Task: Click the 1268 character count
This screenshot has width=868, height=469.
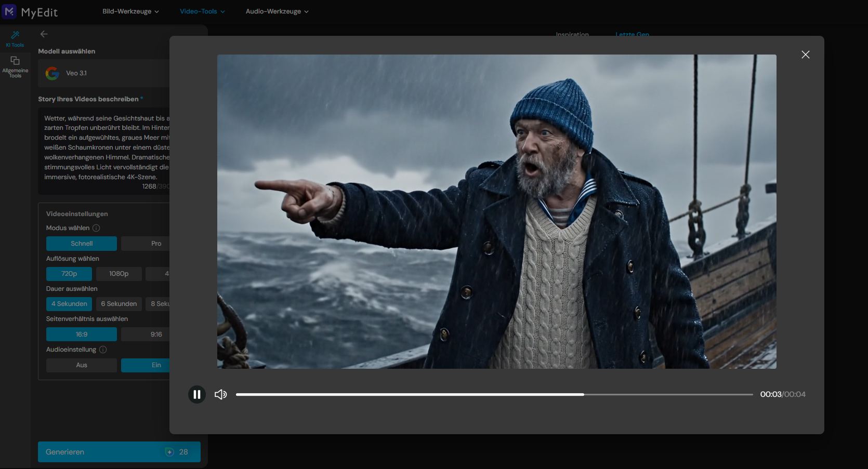Action: [149, 186]
